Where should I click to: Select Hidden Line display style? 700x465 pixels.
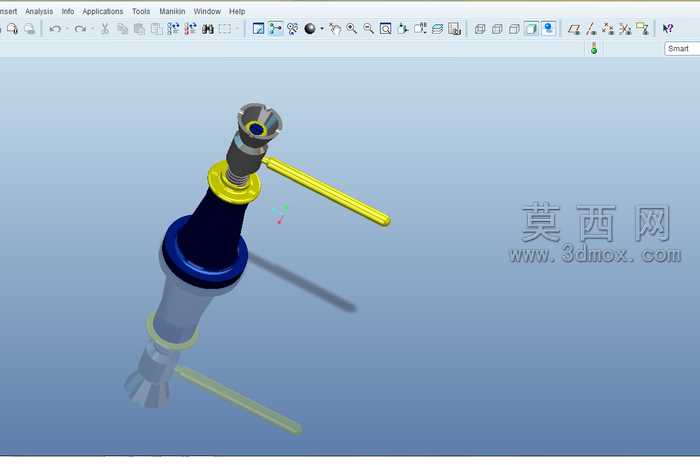point(497,29)
